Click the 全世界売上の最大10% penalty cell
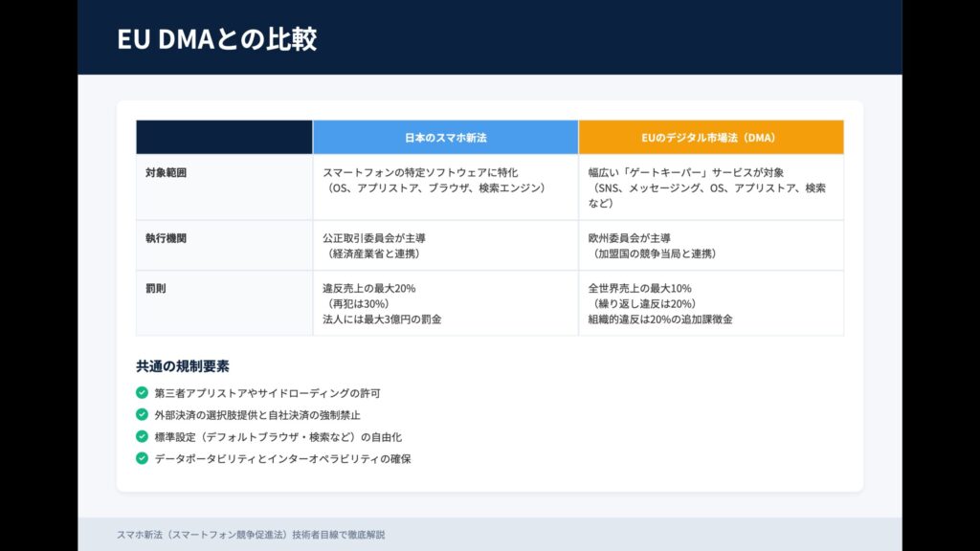 click(x=710, y=303)
